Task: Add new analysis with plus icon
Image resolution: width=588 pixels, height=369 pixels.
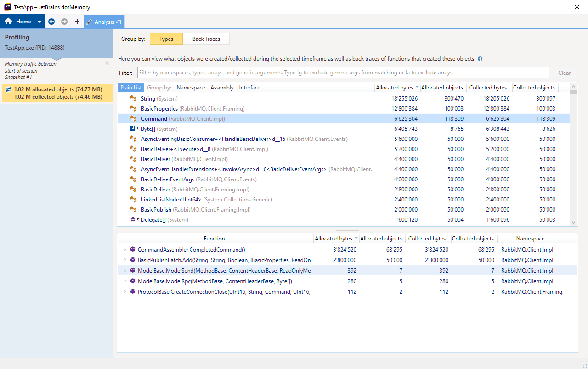Action: tap(77, 22)
